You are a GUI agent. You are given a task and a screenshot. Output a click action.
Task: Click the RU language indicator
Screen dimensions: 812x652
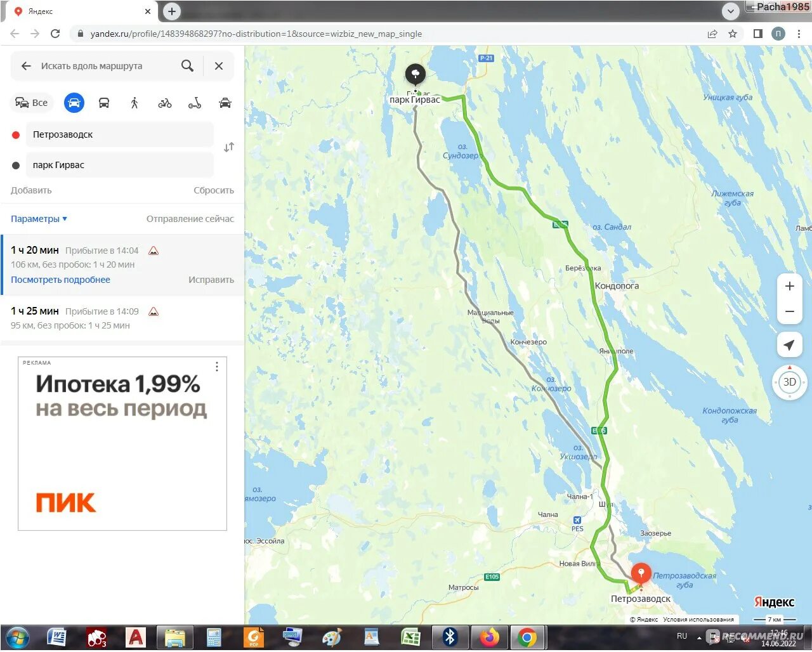tap(682, 636)
